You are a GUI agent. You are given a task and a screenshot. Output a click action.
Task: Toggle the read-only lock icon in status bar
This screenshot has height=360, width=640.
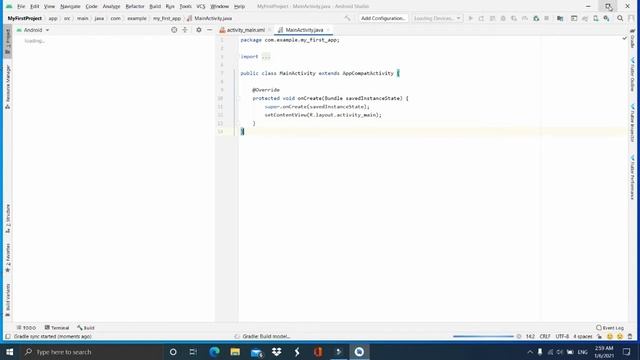[599, 337]
